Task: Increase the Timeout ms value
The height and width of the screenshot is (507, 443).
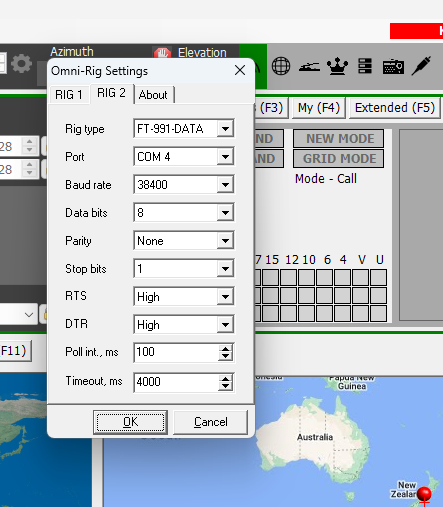Action: pos(226,378)
